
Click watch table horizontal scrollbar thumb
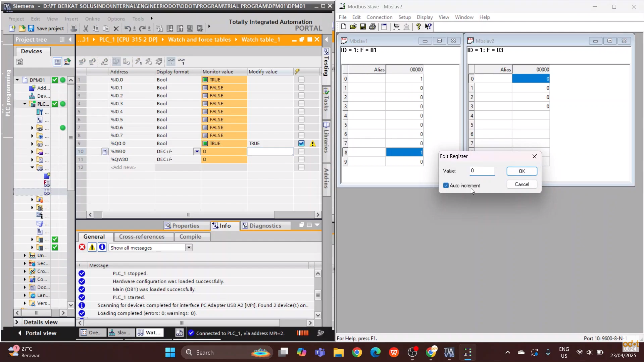pyautogui.click(x=188, y=215)
